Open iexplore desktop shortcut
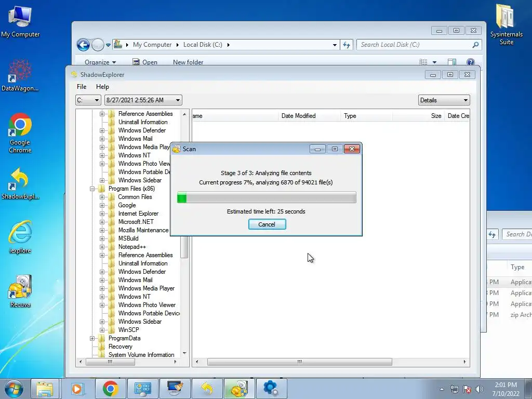532x399 pixels. coord(20,237)
